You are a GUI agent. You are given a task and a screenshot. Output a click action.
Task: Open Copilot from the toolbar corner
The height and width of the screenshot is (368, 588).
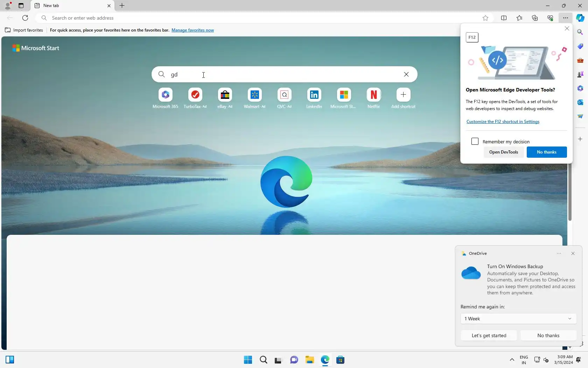(x=580, y=18)
